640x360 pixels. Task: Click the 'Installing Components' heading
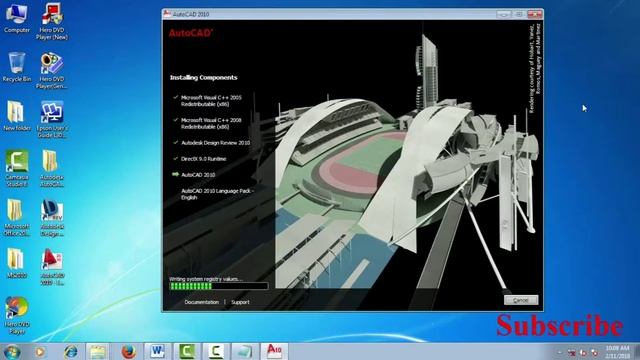coord(203,78)
